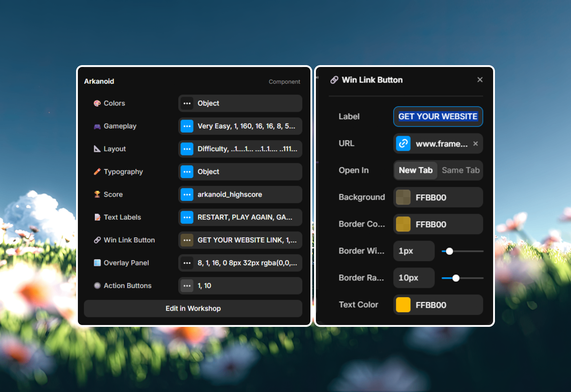Click the Colors row ellipsis icon
Viewport: 571px width, 392px height.
187,103
